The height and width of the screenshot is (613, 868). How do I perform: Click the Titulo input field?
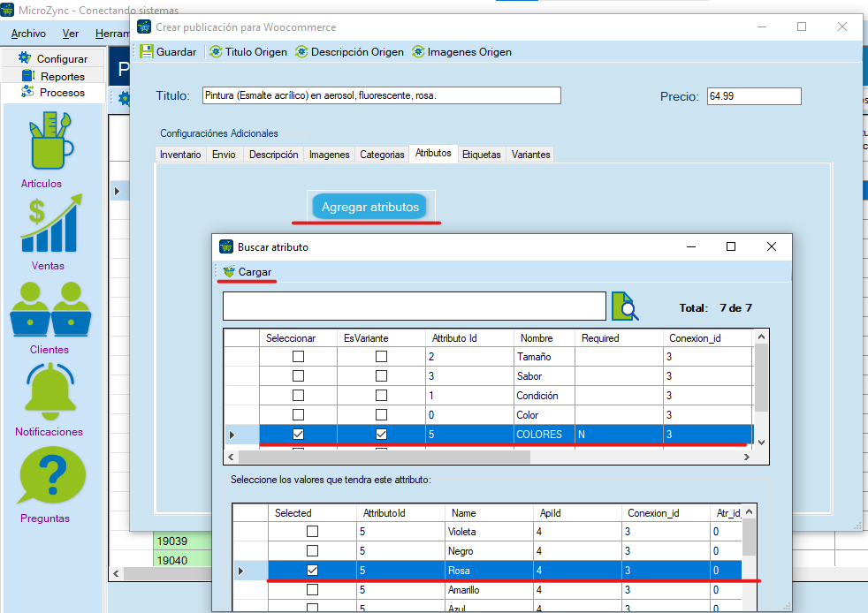click(382, 95)
